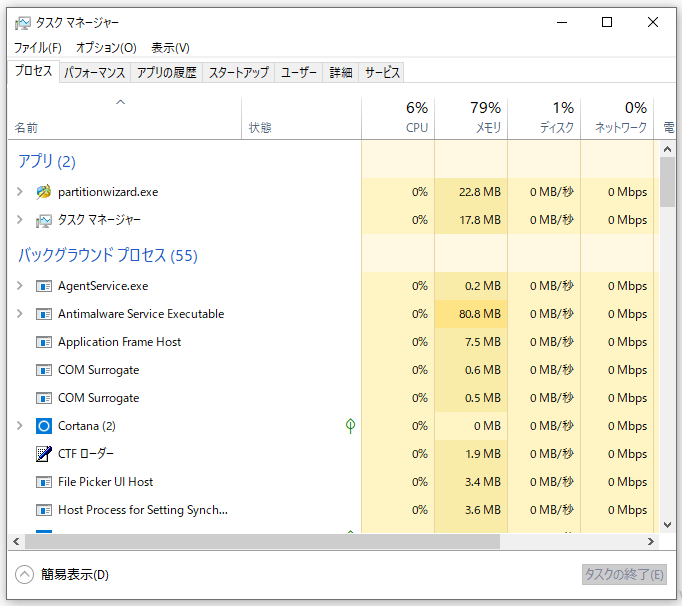Click the Cortana suspended leaf icon
Viewport: 682px width, 606px height.
(350, 425)
